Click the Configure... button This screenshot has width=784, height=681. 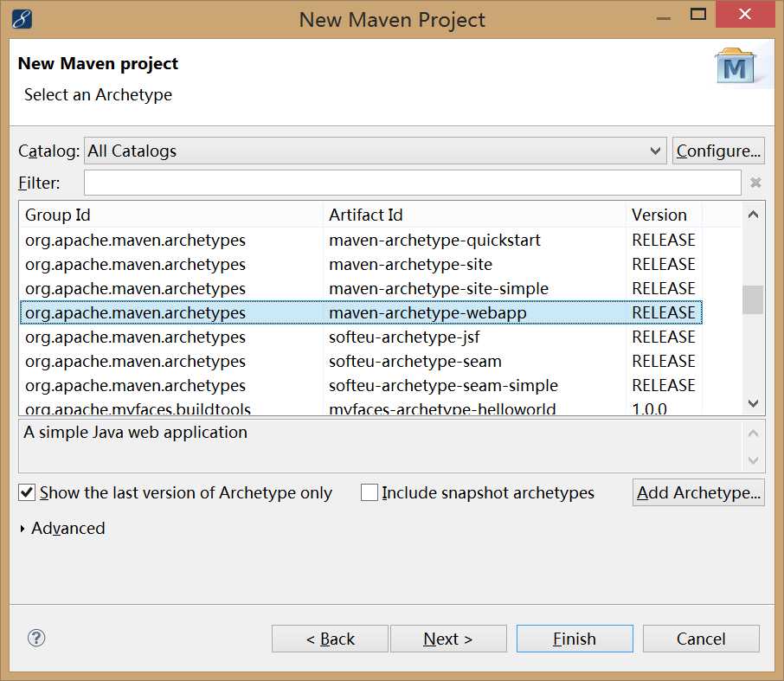click(718, 151)
